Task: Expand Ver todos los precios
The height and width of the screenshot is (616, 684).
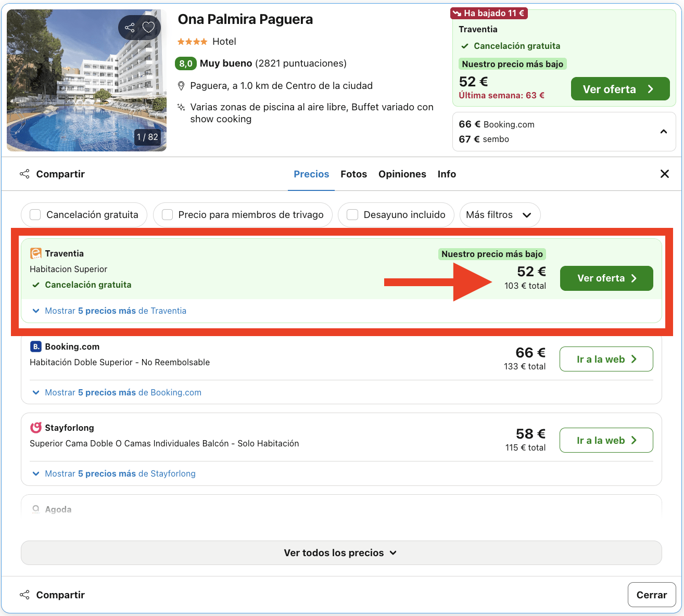Action: coord(341,553)
